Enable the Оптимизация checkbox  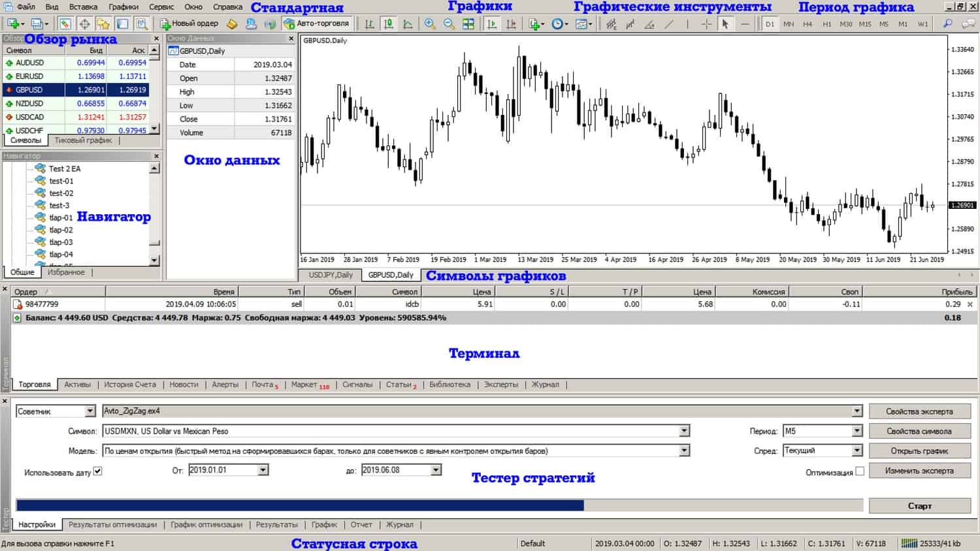click(x=860, y=471)
